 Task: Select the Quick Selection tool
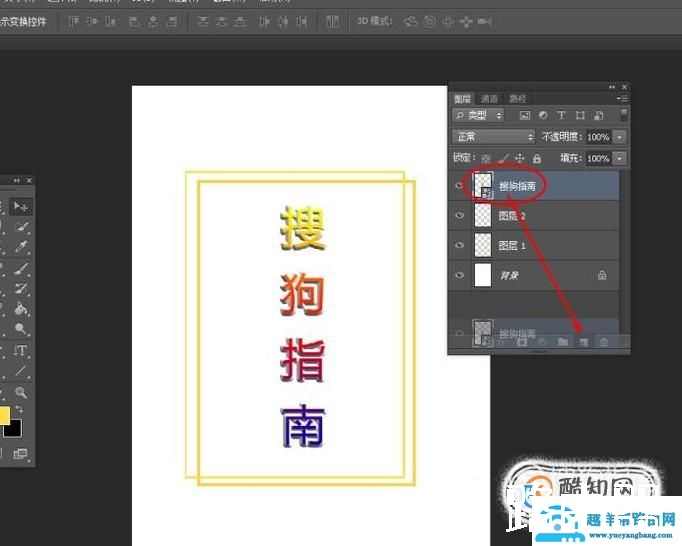coord(21,227)
